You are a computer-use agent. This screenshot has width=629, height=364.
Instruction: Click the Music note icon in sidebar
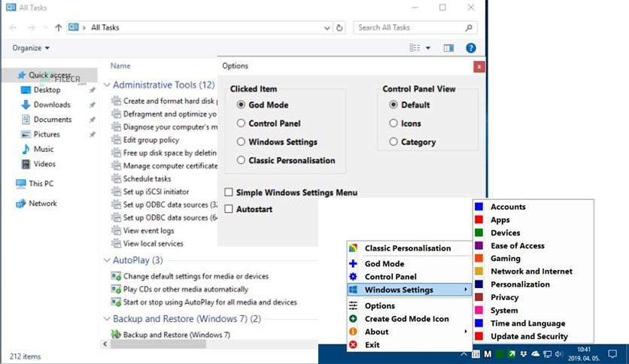click(26, 149)
